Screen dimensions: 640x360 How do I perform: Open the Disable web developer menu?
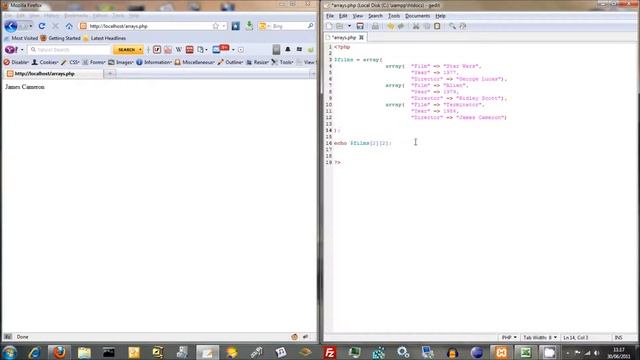click(x=16, y=62)
